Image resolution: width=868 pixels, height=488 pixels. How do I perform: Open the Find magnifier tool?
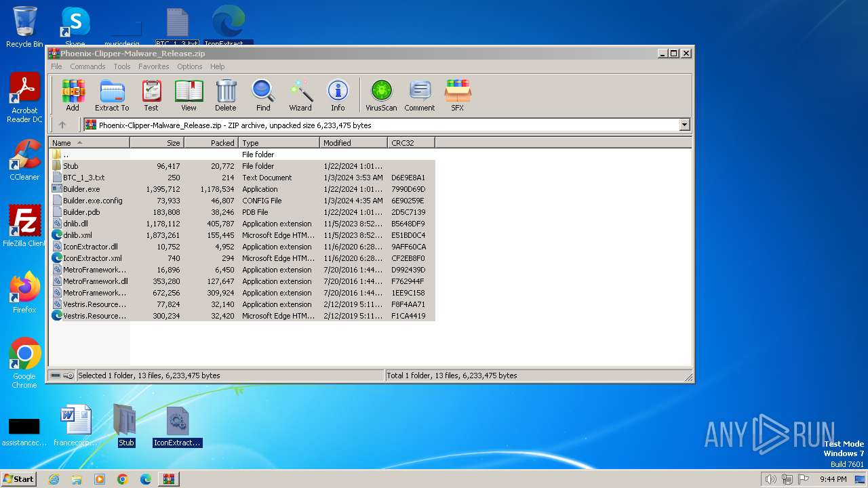(x=263, y=96)
